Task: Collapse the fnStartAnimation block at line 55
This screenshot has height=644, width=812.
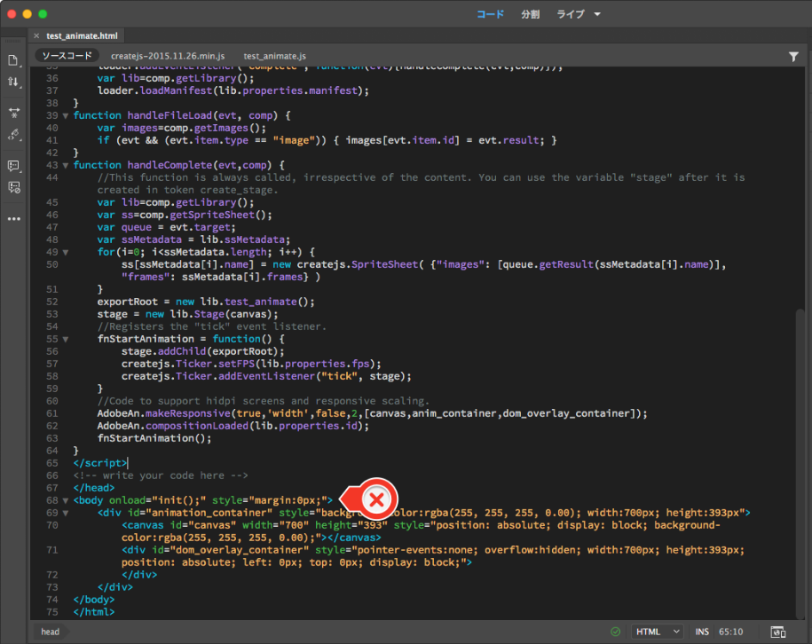Action: click(66, 339)
